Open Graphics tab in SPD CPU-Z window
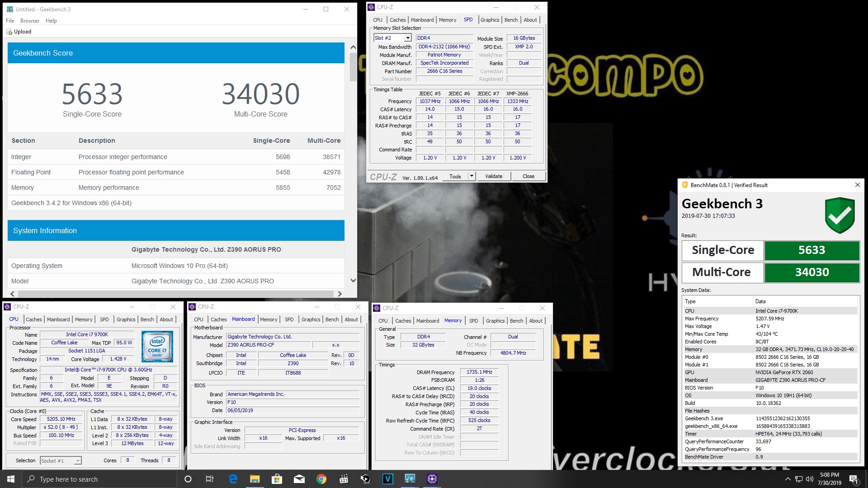 [490, 20]
